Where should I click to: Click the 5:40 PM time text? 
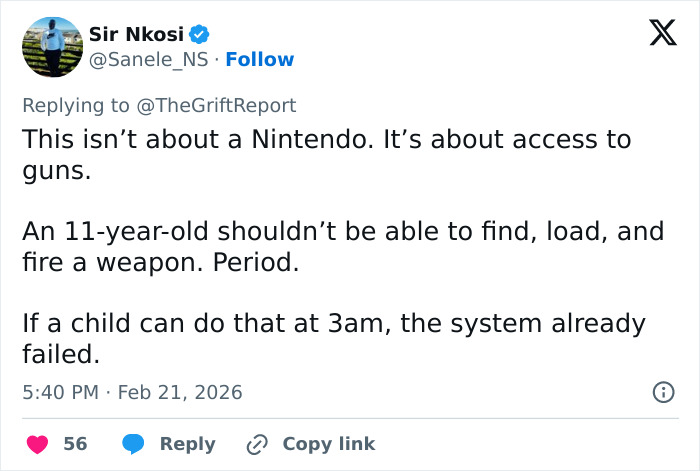coord(60,392)
